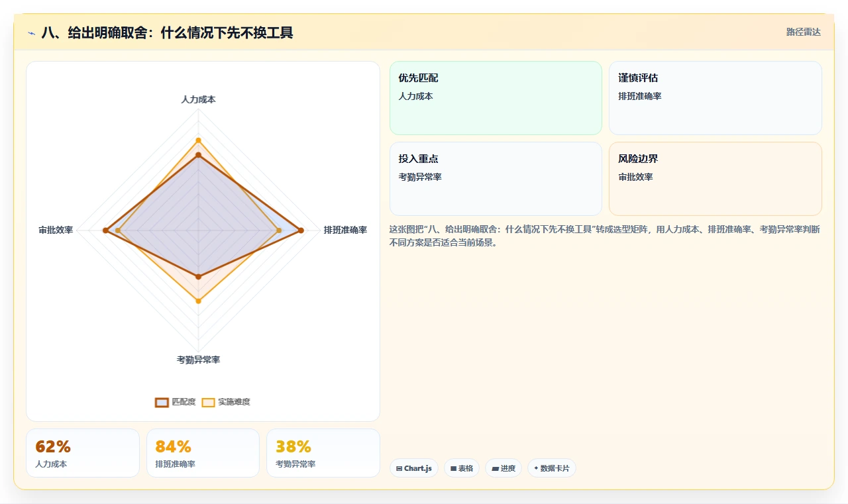Click the 考勤异常率 radar axis label

198,360
